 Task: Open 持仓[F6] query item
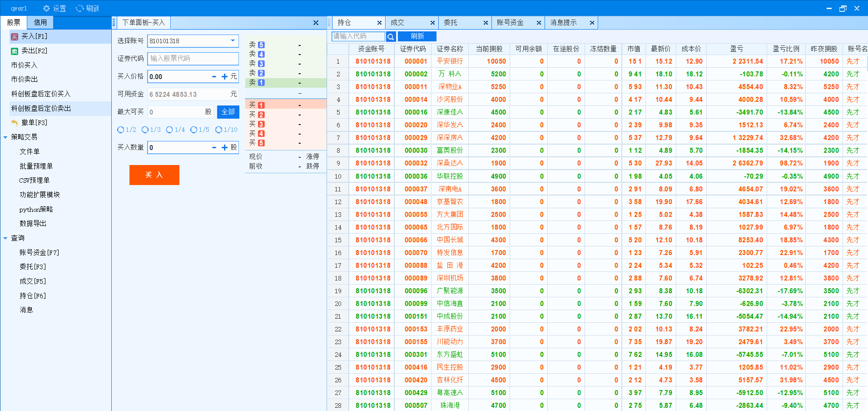click(x=33, y=296)
